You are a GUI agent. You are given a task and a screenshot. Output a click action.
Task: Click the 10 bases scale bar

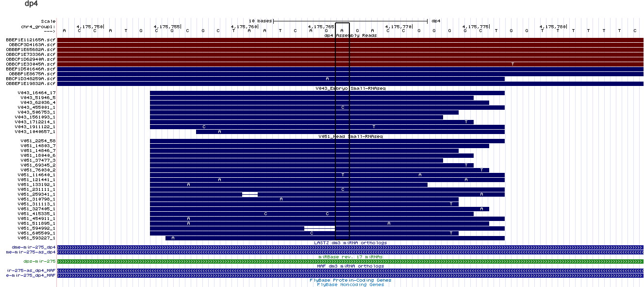350,21
